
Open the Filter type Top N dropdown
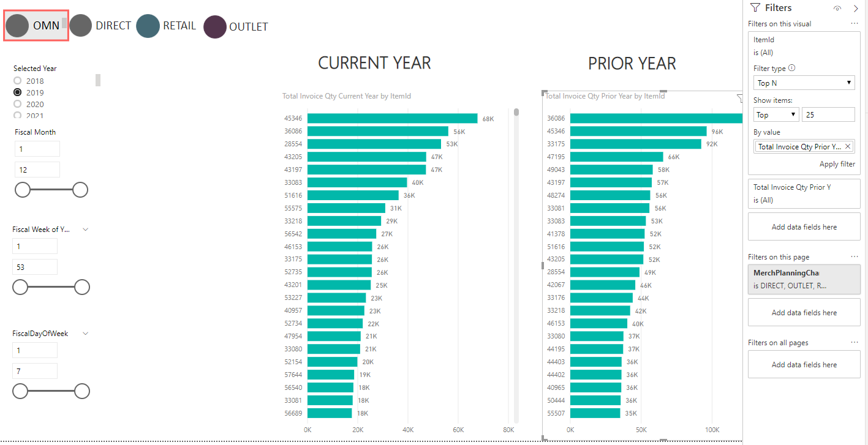(804, 83)
